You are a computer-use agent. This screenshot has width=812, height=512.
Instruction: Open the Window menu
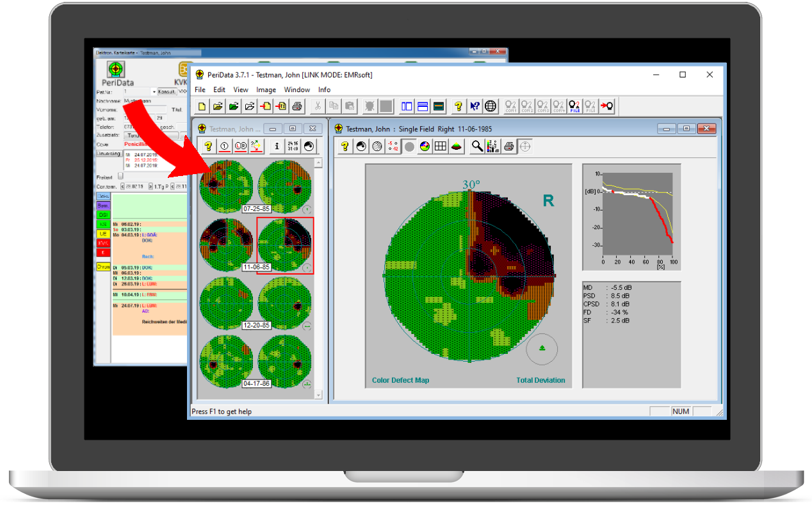click(x=297, y=90)
